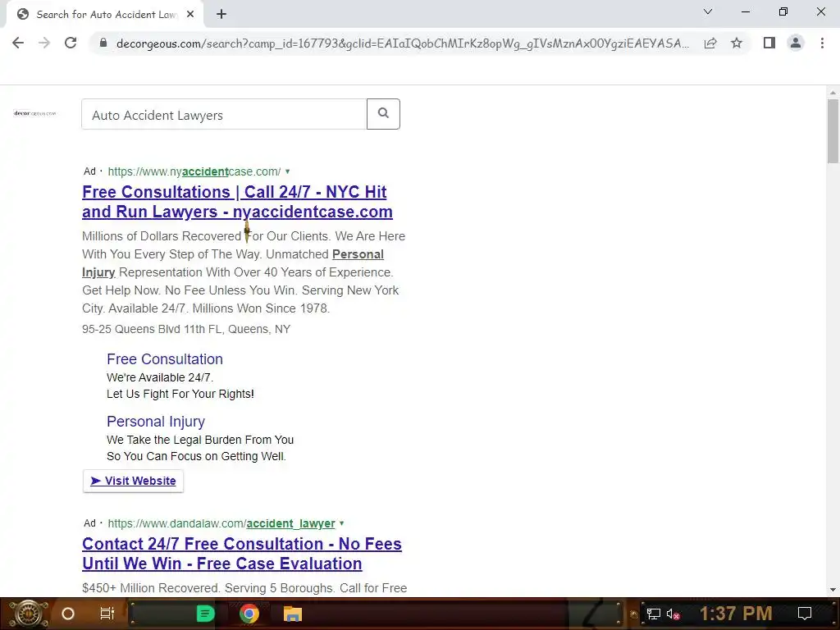Focus the Auto Accident Lawyers search field
The image size is (840, 630).
[224, 114]
